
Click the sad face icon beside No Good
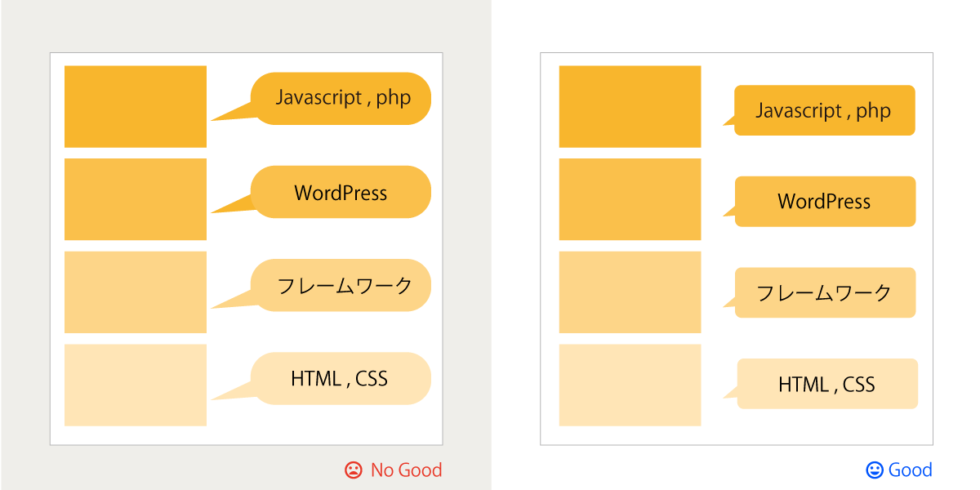coord(353,470)
